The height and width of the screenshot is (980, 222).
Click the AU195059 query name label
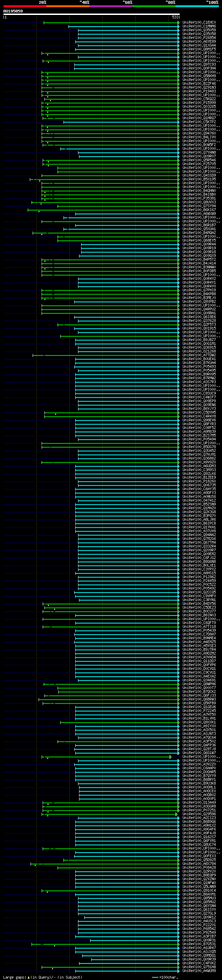point(13,11)
